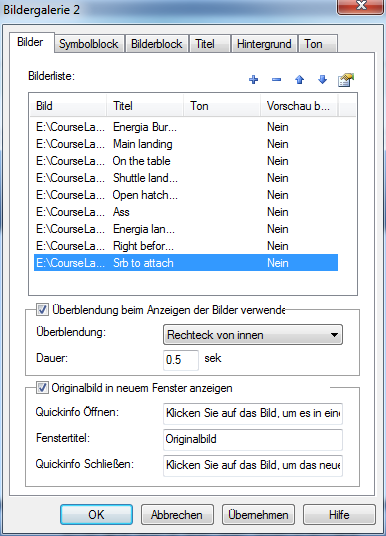Image resolution: width=386 pixels, height=536 pixels.
Task: Switch to the Symbolblock tab
Action: [x=89, y=44]
